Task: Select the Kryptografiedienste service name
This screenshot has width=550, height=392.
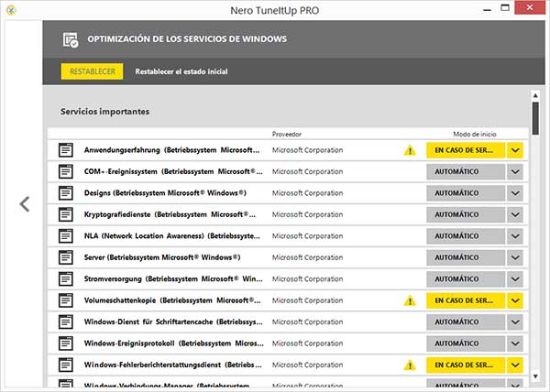Action: point(170,214)
